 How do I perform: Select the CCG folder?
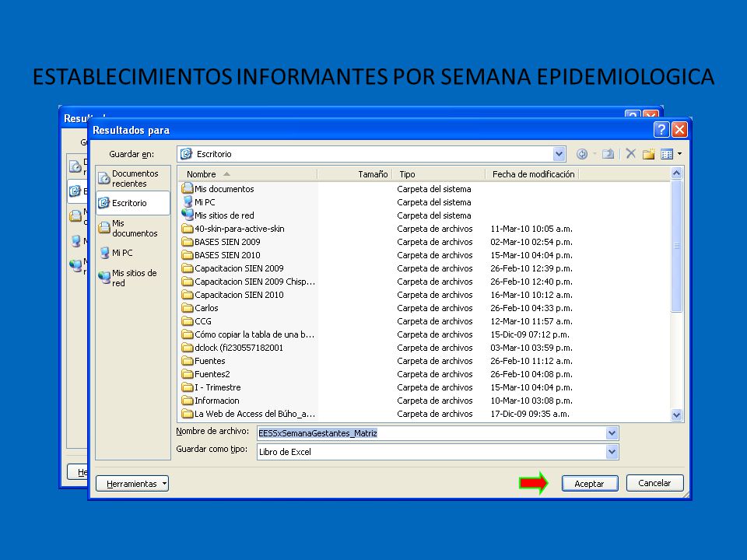(x=197, y=321)
